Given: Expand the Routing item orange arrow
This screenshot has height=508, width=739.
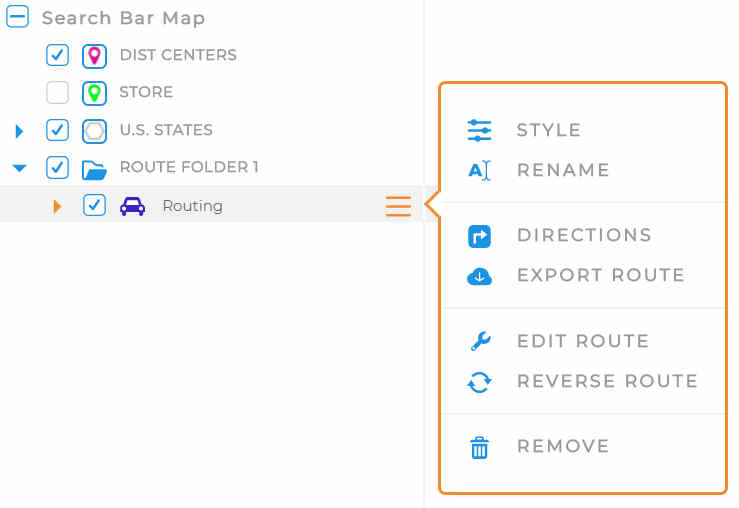Looking at the screenshot, I should pyautogui.click(x=57, y=206).
